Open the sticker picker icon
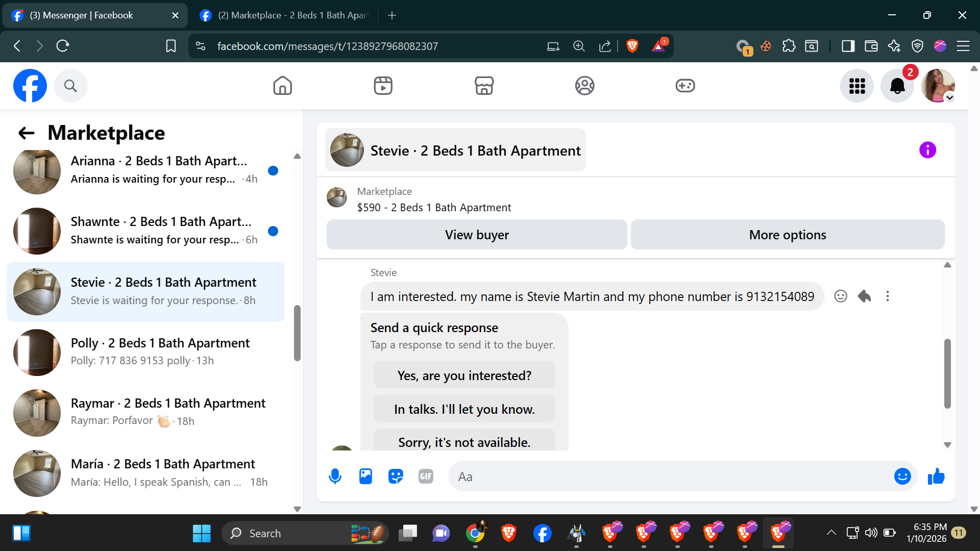The height and width of the screenshot is (551, 980). coord(396,477)
